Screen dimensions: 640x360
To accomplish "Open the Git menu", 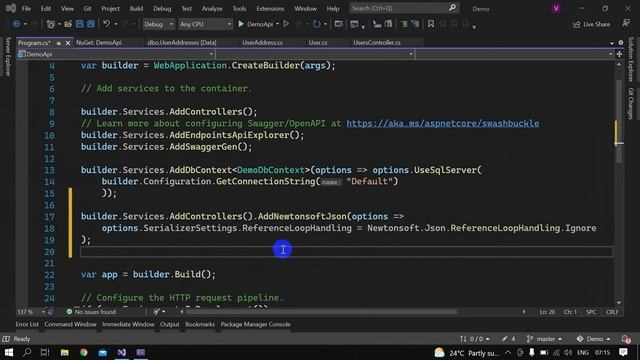I will [x=87, y=9].
